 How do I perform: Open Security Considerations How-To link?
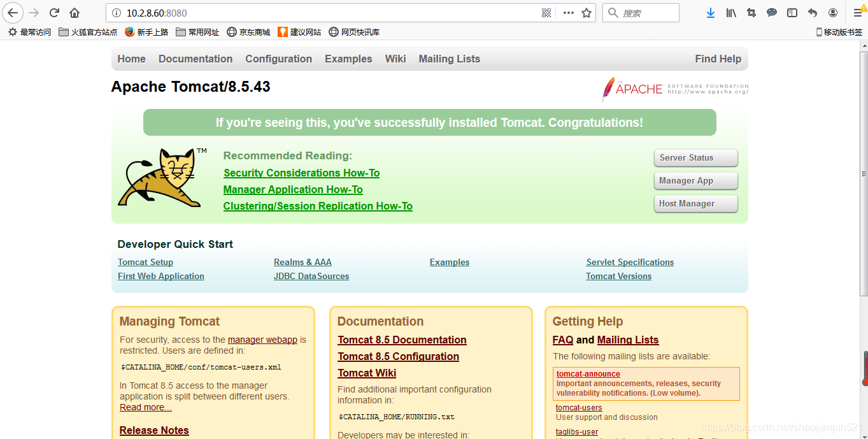pos(301,173)
